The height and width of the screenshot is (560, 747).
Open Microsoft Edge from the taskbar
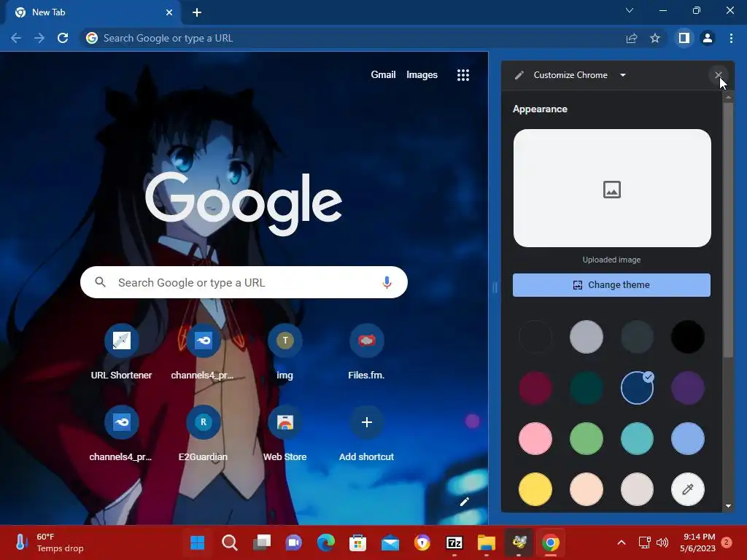click(x=326, y=542)
